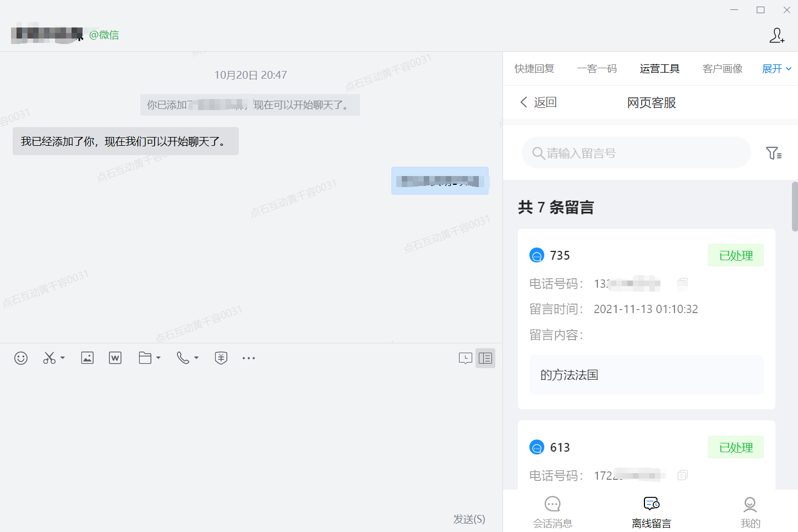Image resolution: width=798 pixels, height=532 pixels.
Task: Switch to 运营工具 tab
Action: click(660, 69)
